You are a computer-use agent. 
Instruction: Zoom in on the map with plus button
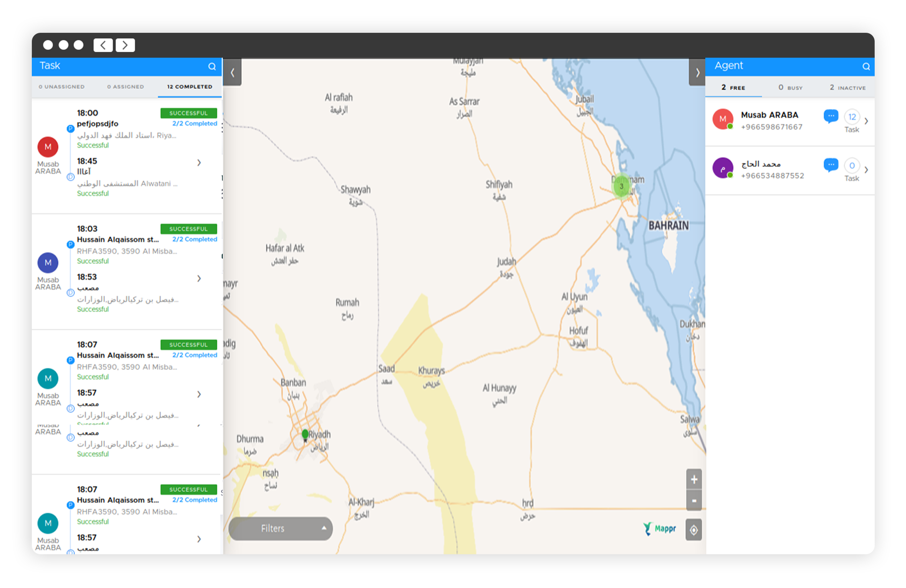click(x=694, y=479)
